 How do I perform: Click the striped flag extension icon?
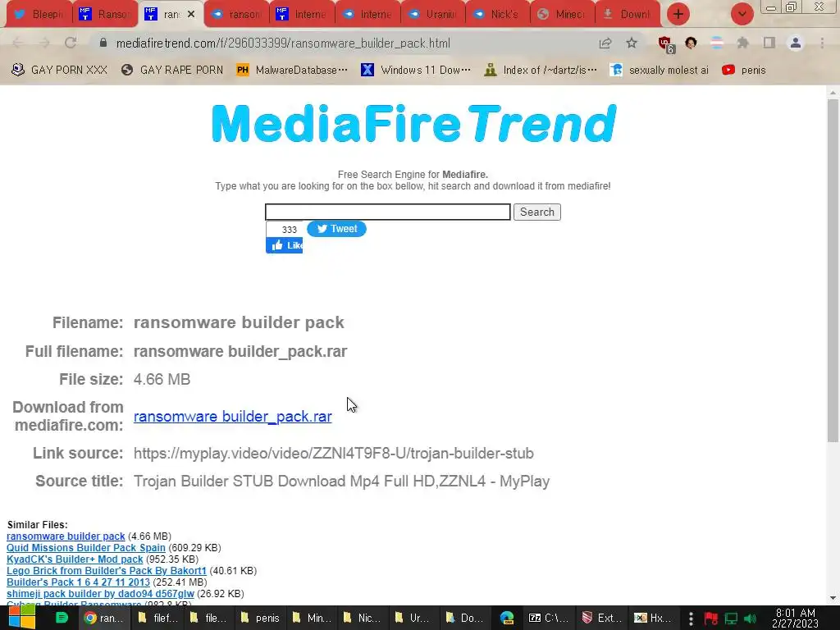tap(717, 43)
